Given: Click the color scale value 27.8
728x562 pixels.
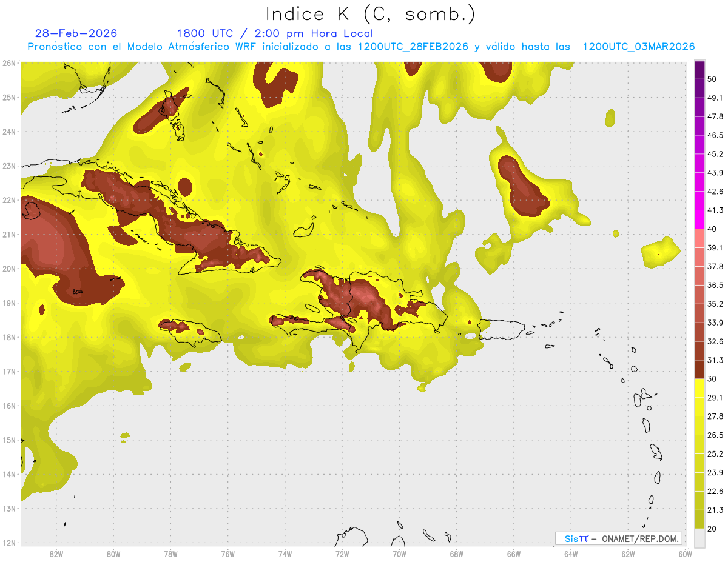Looking at the screenshot, I should (715, 416).
